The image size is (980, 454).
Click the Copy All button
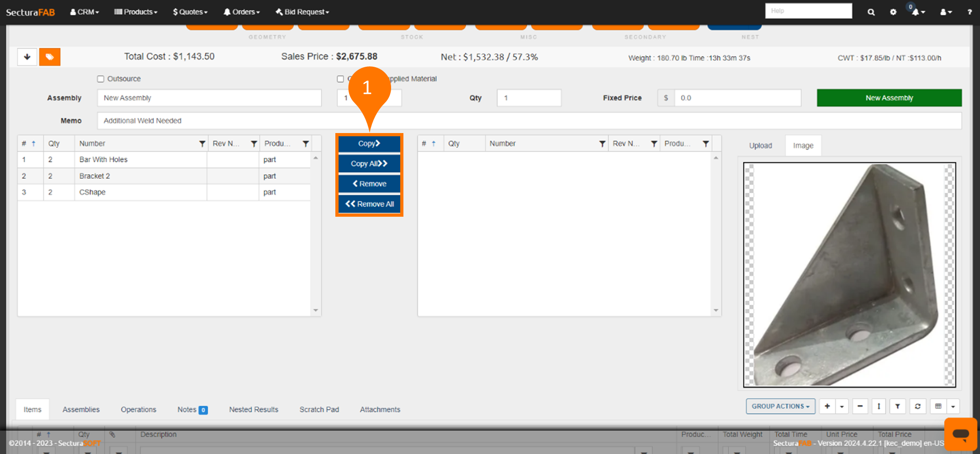point(369,164)
